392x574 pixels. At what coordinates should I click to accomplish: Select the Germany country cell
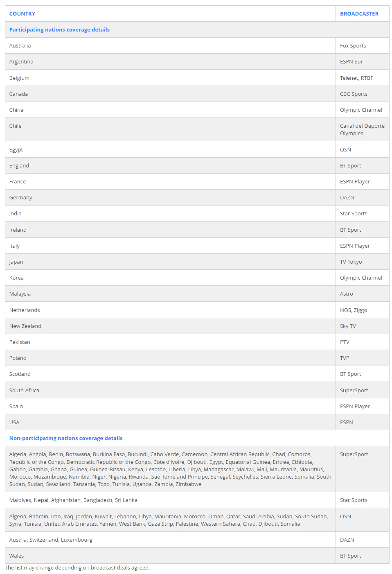coord(20,197)
